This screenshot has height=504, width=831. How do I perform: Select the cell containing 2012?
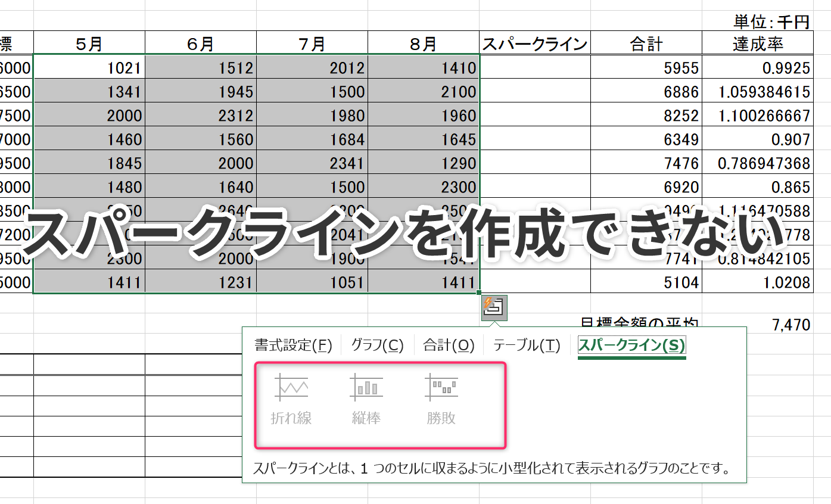pyautogui.click(x=312, y=67)
